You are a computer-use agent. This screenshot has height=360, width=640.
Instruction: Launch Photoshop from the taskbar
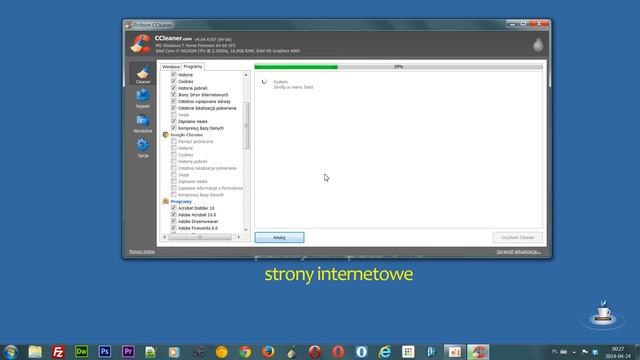pos(105,351)
